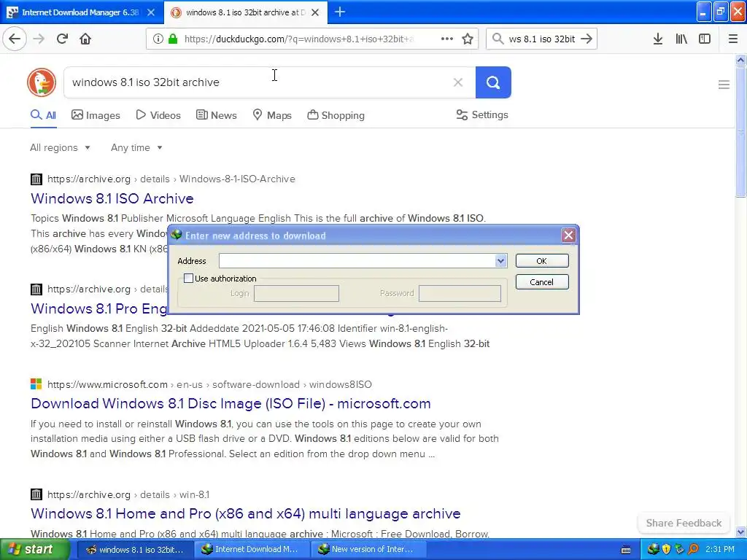Open the Firefox hamburger menu
747x560 pixels.
coord(733,39)
